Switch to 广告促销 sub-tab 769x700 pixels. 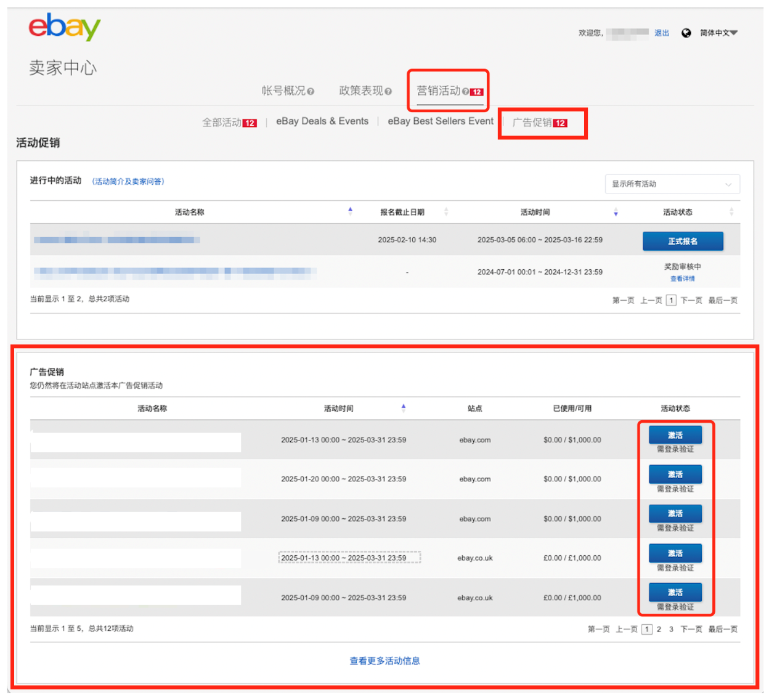click(x=532, y=123)
